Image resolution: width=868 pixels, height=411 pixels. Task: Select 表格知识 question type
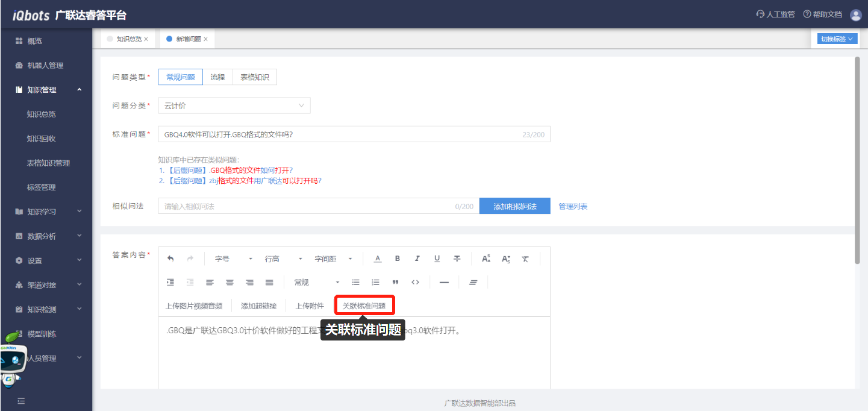click(x=255, y=77)
